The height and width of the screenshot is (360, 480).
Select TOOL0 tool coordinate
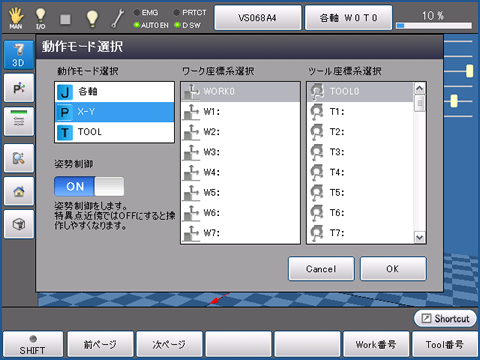tap(360, 92)
